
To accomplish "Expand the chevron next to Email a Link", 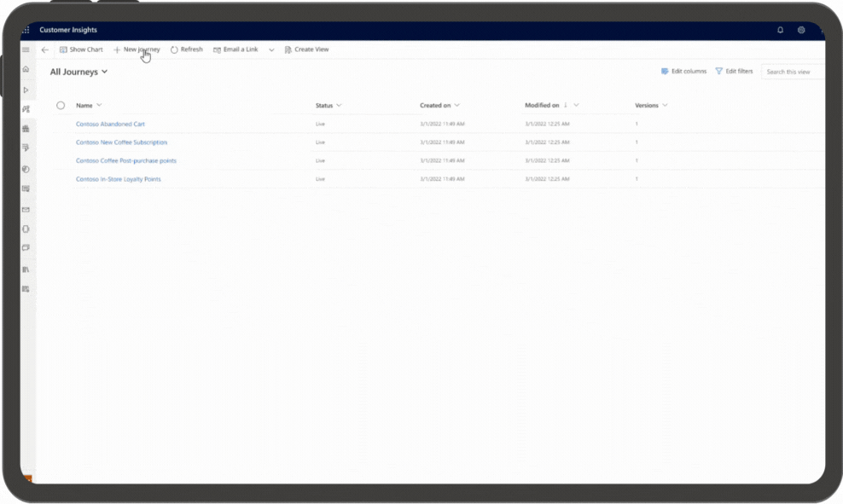I will click(271, 50).
